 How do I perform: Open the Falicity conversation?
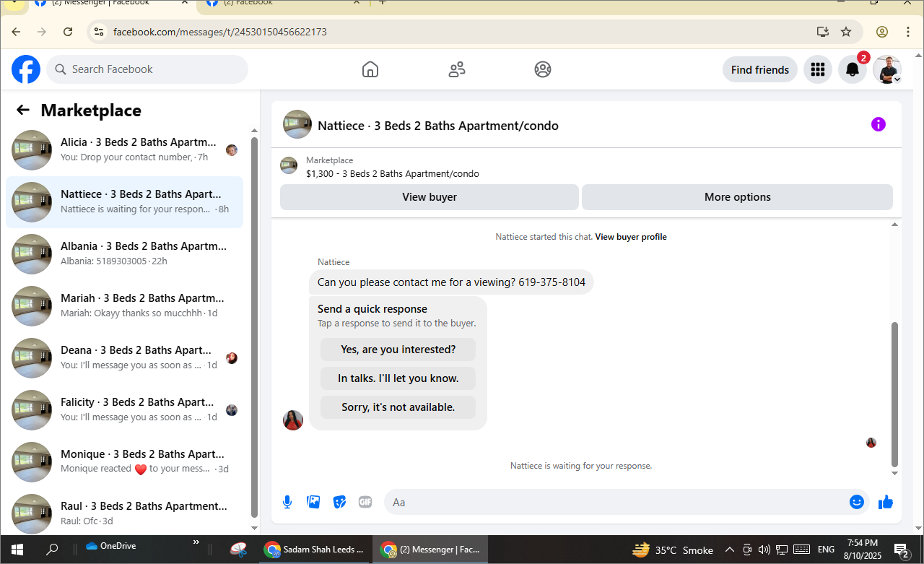point(124,409)
